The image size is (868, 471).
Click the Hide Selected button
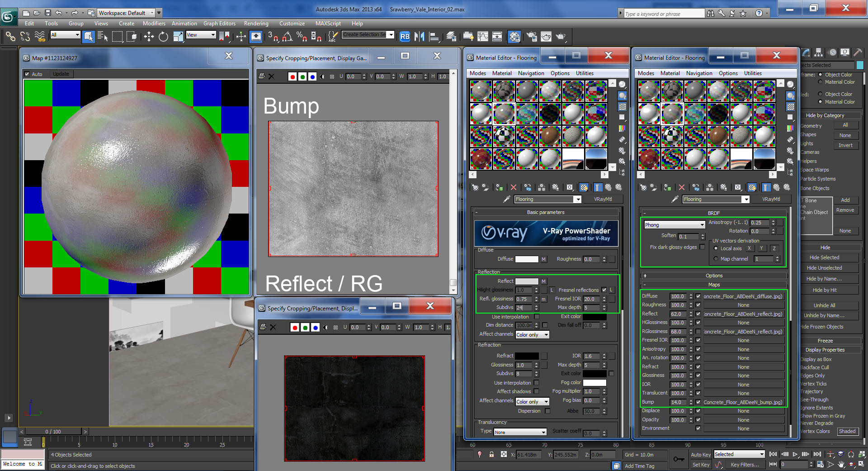pos(824,257)
